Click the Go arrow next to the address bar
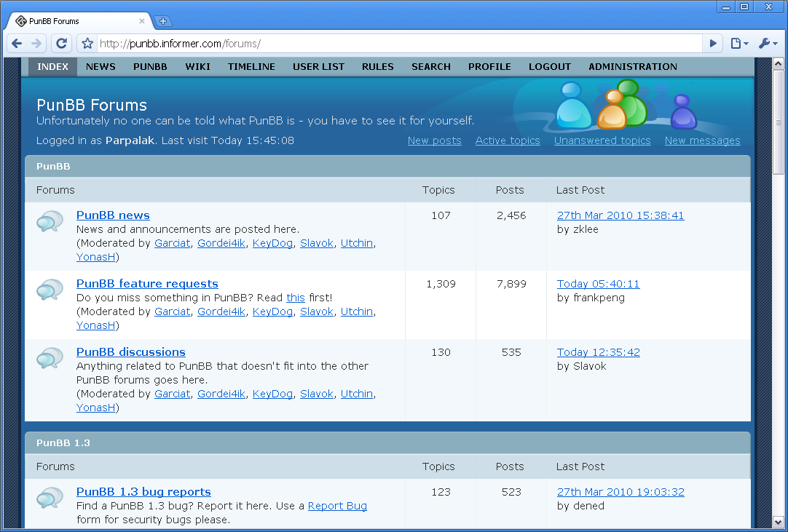 point(712,44)
